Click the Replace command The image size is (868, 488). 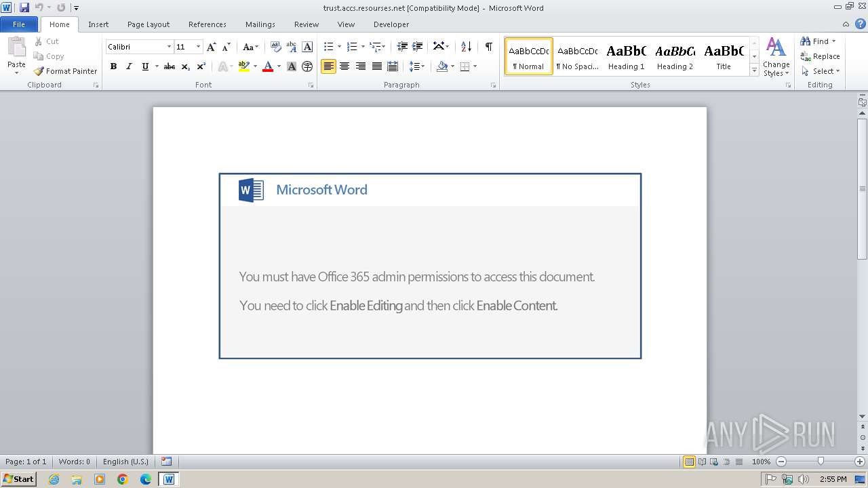(x=820, y=56)
